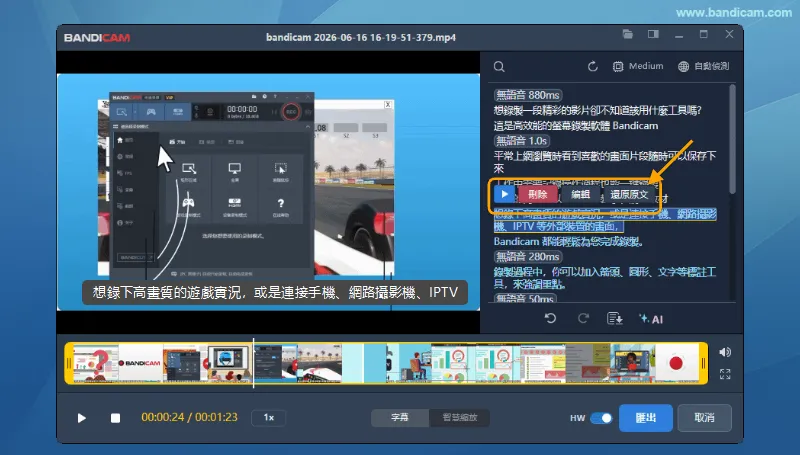
Task: Select the line 這是高效能的螢幕錄製軟體 Bandicam
Action: pos(576,125)
